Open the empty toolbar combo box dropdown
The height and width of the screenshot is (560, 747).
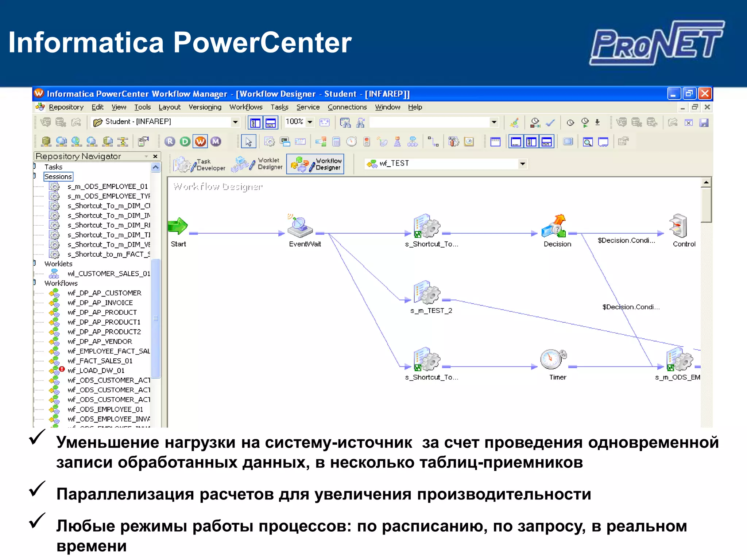494,122
